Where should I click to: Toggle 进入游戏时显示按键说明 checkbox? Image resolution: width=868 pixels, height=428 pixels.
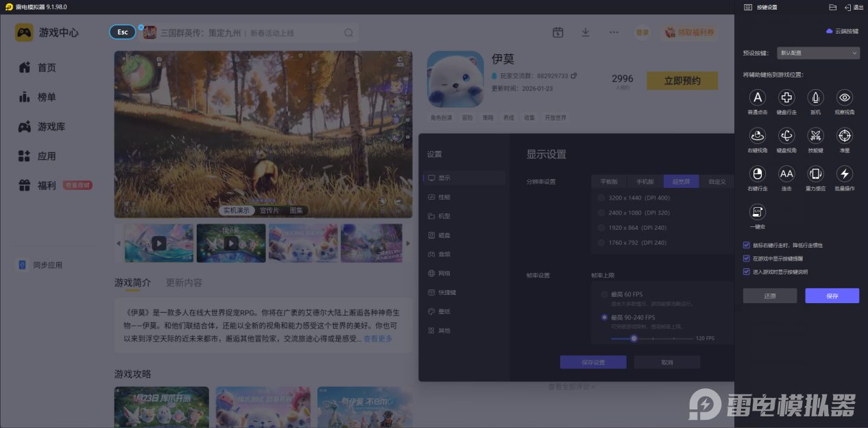click(746, 272)
